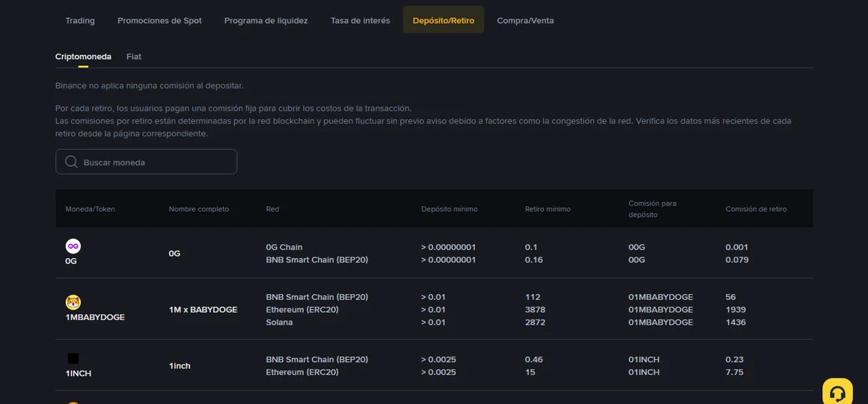Image resolution: width=868 pixels, height=404 pixels.
Task: Click the 1MBABYDOGE coin logo
Action: tap(73, 302)
